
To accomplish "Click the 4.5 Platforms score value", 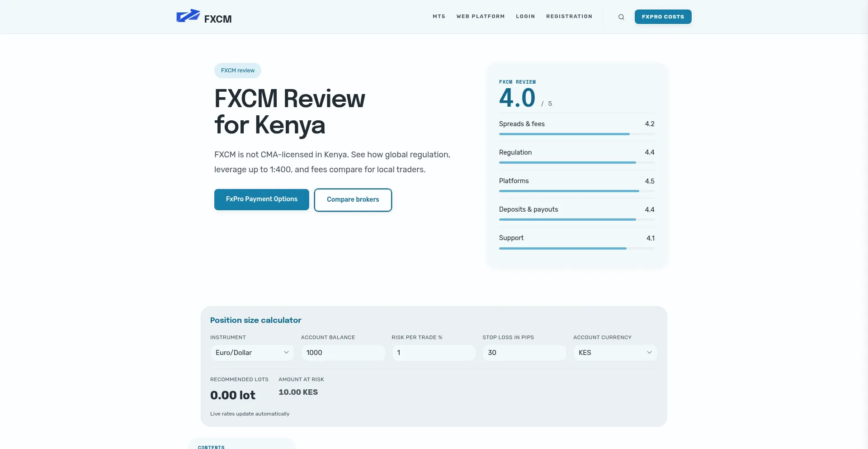I will click(x=650, y=181).
